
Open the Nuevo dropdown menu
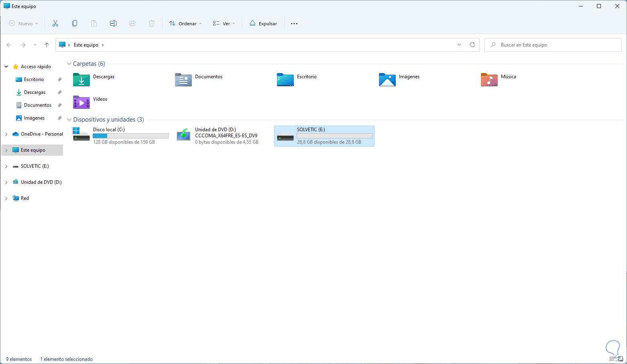24,24
